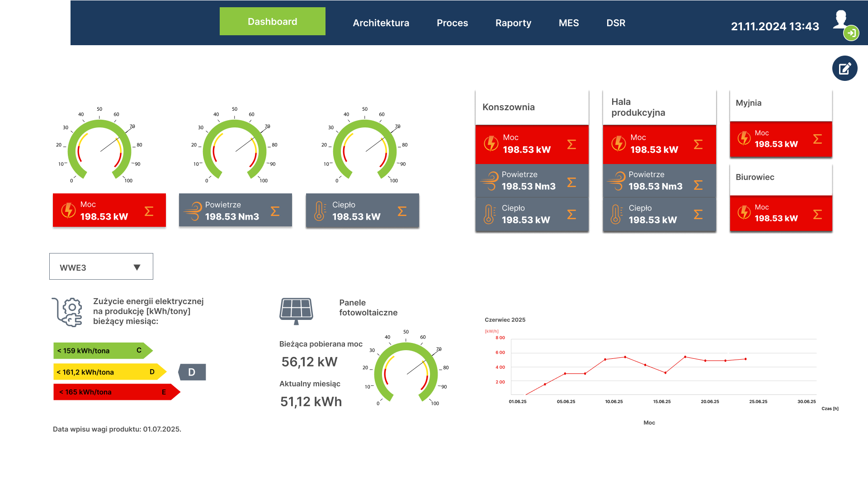This screenshot has width=868, height=488.
Task: Click the edit dashboard pencil icon
Action: (844, 68)
